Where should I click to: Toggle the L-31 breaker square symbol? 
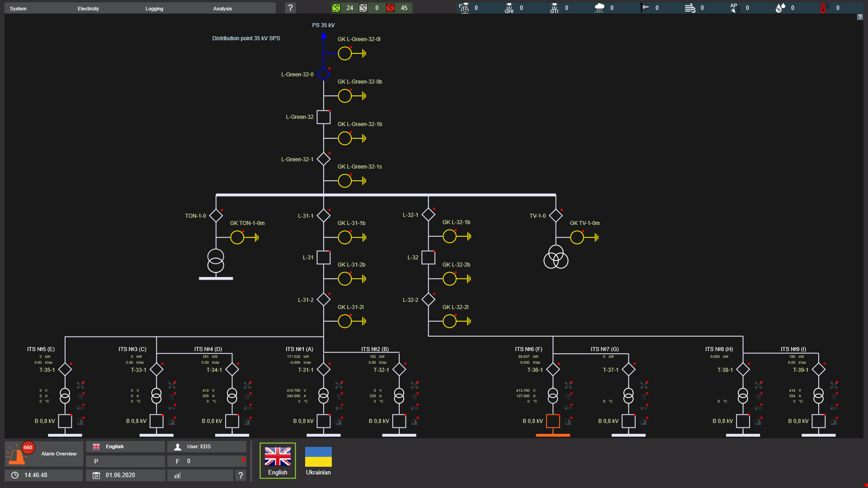click(323, 258)
